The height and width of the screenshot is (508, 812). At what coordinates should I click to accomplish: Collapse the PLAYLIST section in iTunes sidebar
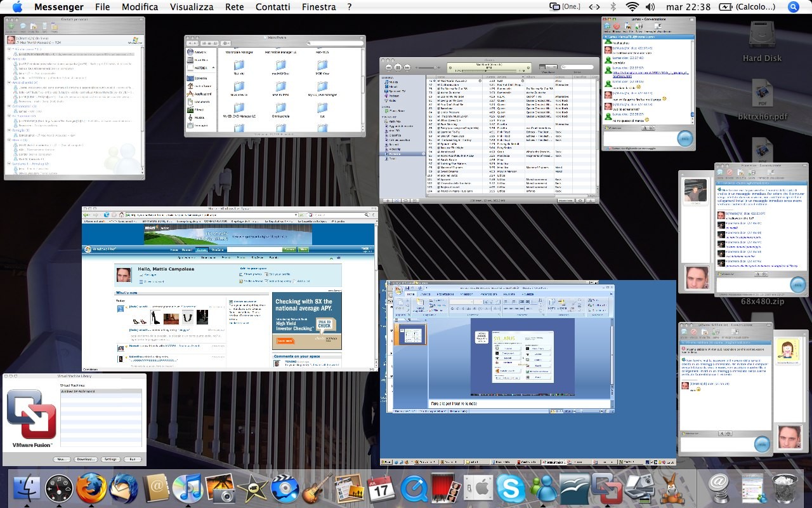383,117
